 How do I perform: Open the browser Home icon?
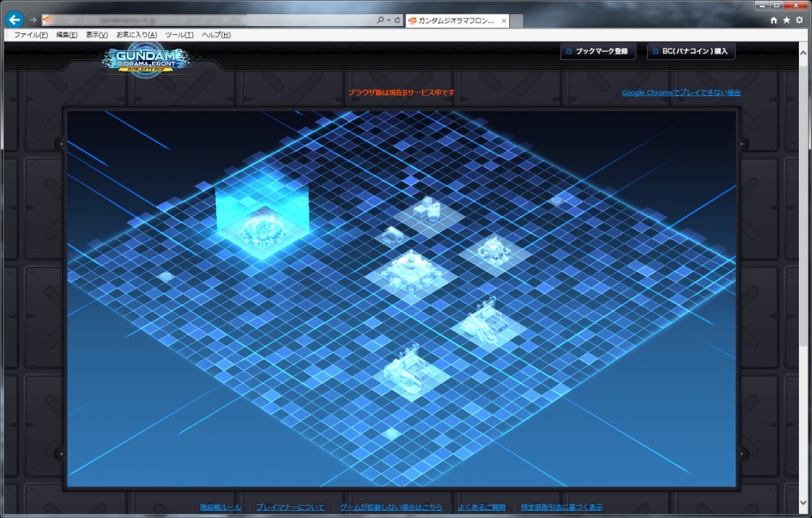pos(774,19)
